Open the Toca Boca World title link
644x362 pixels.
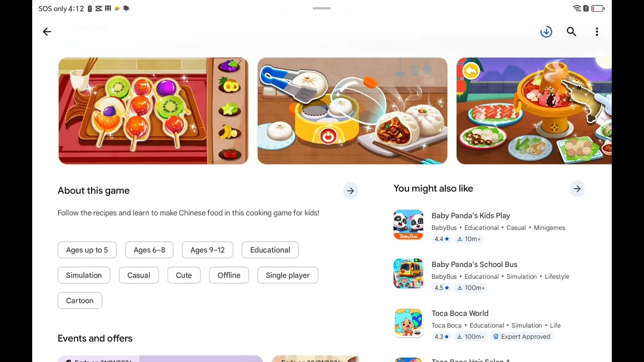[x=460, y=313]
